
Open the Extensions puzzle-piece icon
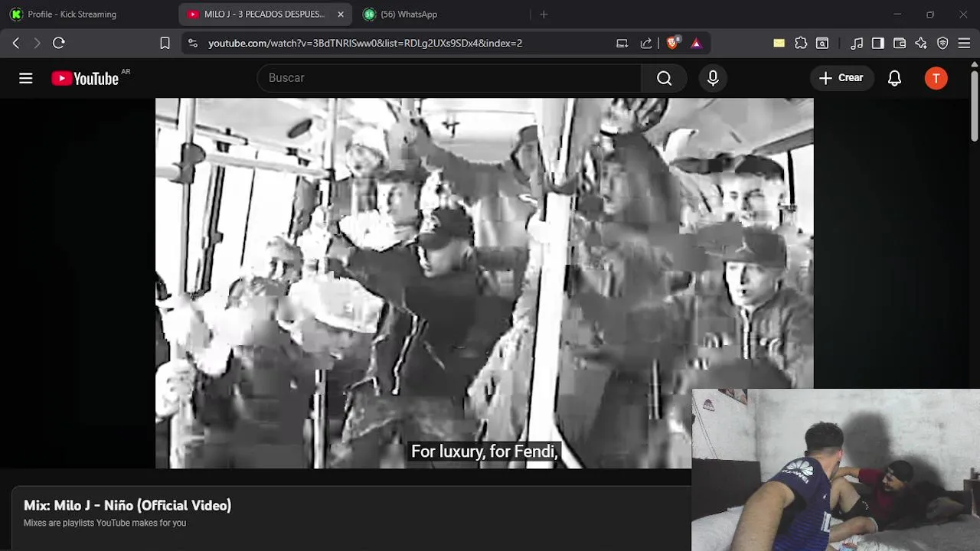click(801, 43)
